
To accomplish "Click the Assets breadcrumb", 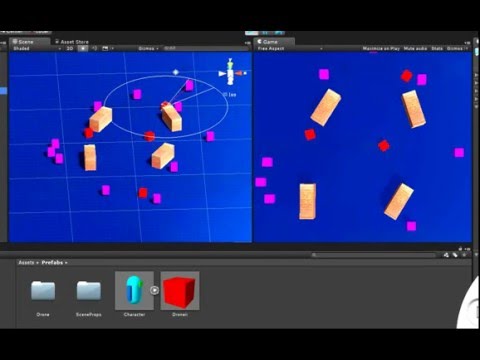I will click(x=26, y=263).
